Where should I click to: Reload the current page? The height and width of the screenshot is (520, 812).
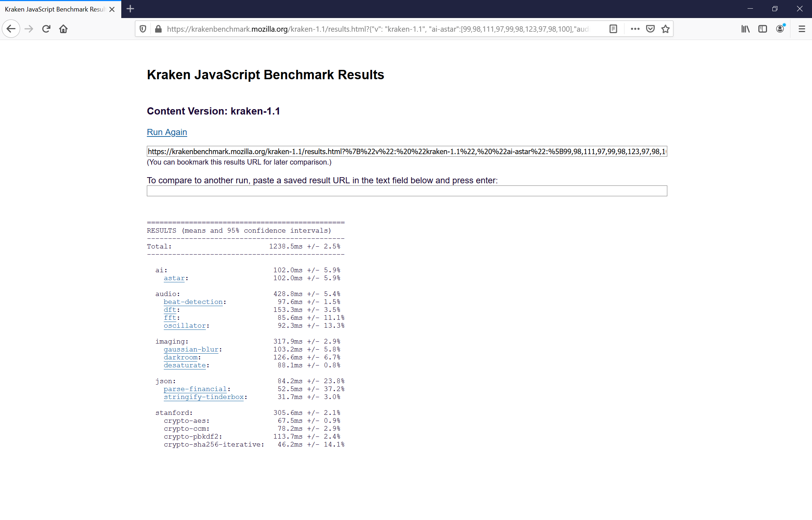coord(46,29)
